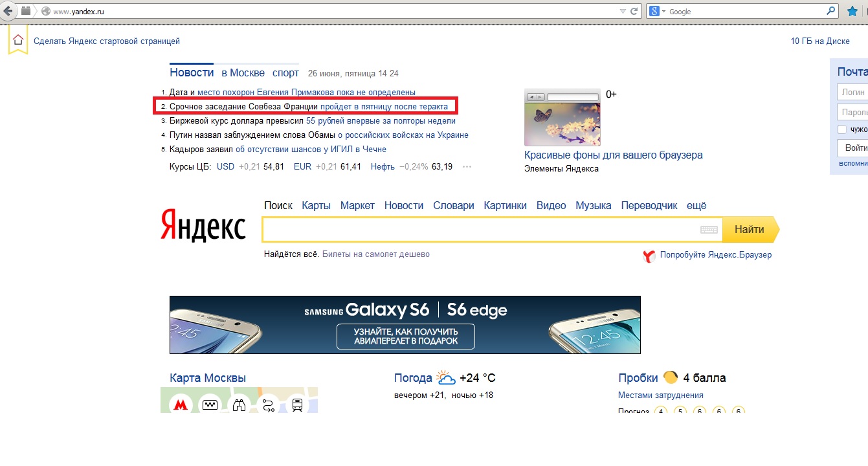868x466 pixels.
Task: Open the search engine selector dropdown arrow
Action: coord(663,11)
